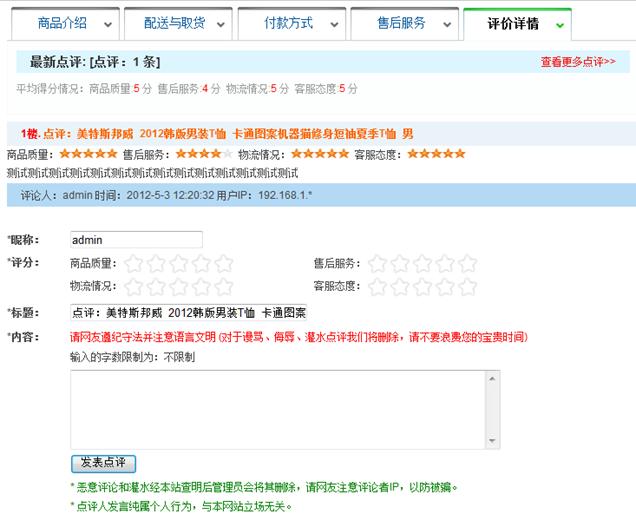Rate 售后服务 one star in form
Image resolution: width=636 pixels, height=514 pixels.
pos(377,264)
